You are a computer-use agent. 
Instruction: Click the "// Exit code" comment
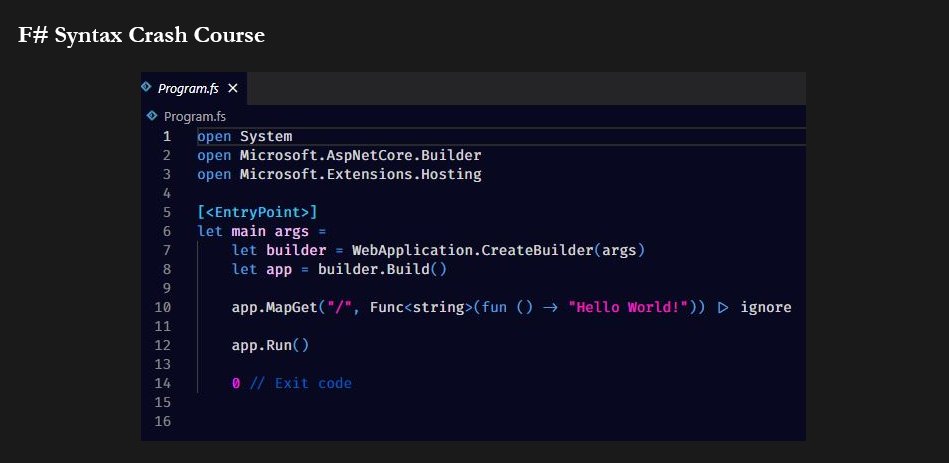[301, 383]
